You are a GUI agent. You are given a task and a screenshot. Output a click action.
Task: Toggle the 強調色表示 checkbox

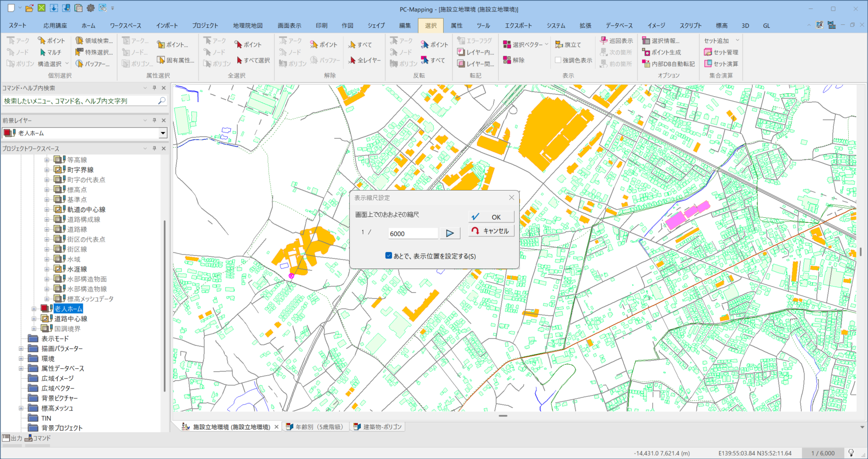tap(558, 60)
